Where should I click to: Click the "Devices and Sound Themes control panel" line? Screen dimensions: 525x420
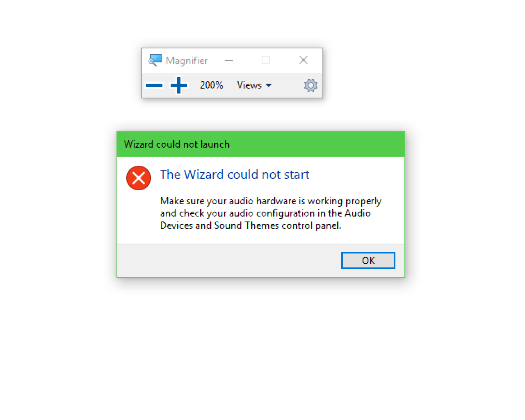pos(251,226)
